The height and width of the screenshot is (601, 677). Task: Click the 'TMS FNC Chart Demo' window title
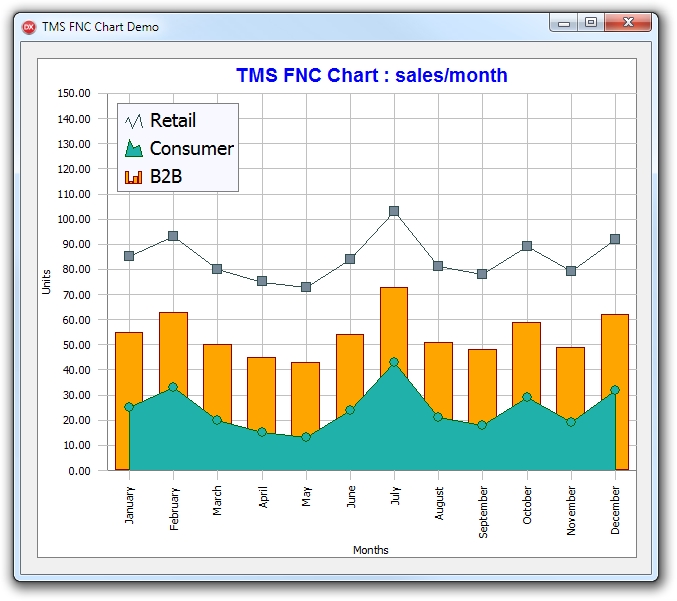tap(100, 27)
